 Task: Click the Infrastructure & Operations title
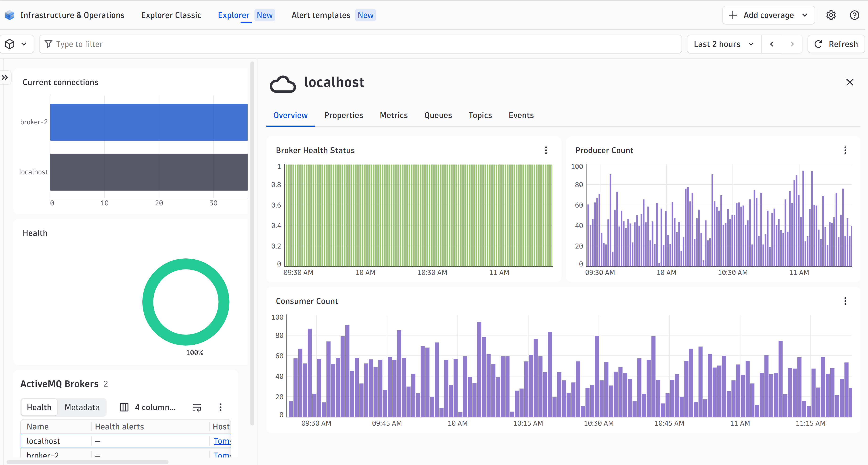72,15
